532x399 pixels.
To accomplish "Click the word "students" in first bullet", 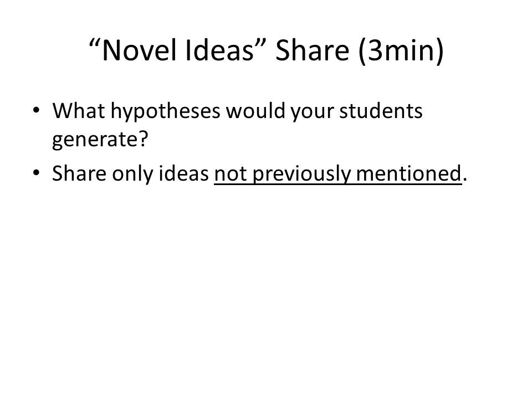I will pyautogui.click(x=381, y=111).
